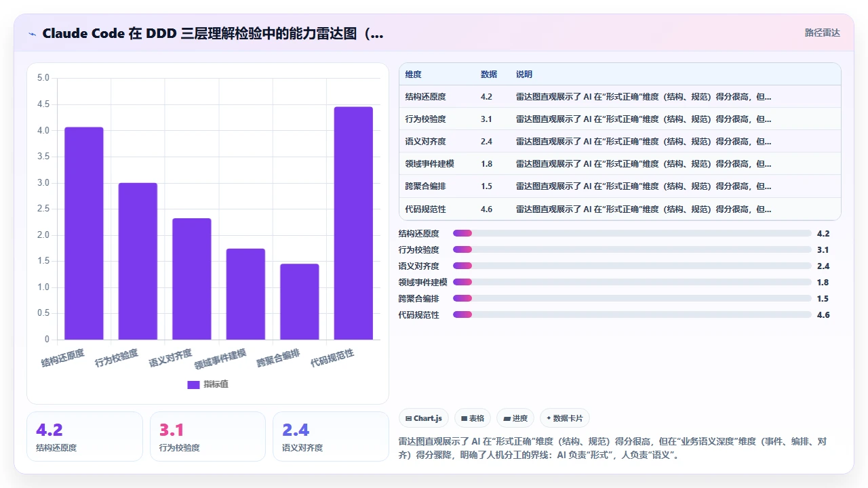The height and width of the screenshot is (488, 868).
Task: Click value 3.1 in the table
Action: pos(486,119)
